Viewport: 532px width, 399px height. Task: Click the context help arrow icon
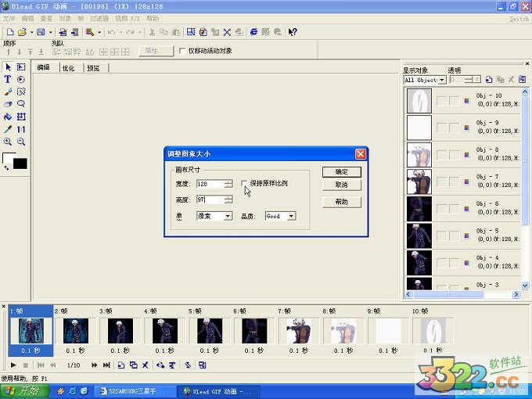pyautogui.click(x=293, y=32)
